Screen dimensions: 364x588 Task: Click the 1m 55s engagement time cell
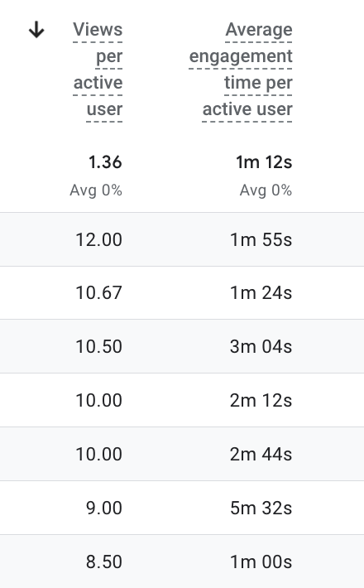click(261, 239)
